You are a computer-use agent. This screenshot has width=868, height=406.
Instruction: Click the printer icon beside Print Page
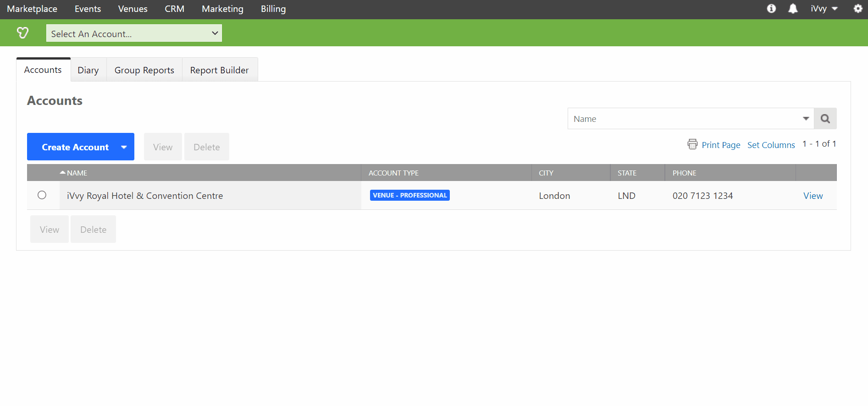(692, 144)
